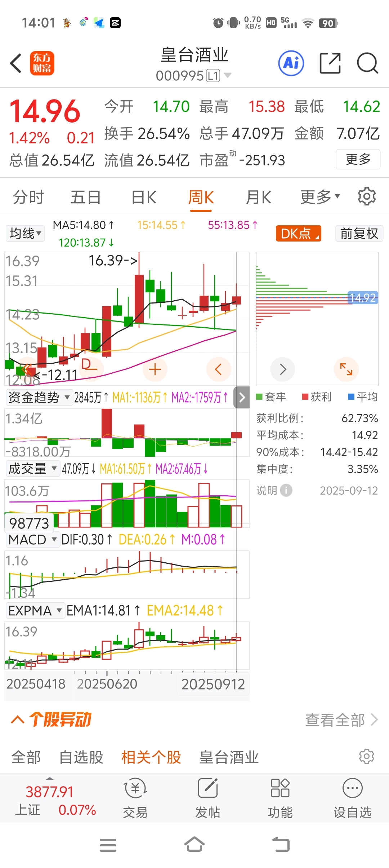
Task: Open the 更多 chart period dropdown
Action: [320, 197]
